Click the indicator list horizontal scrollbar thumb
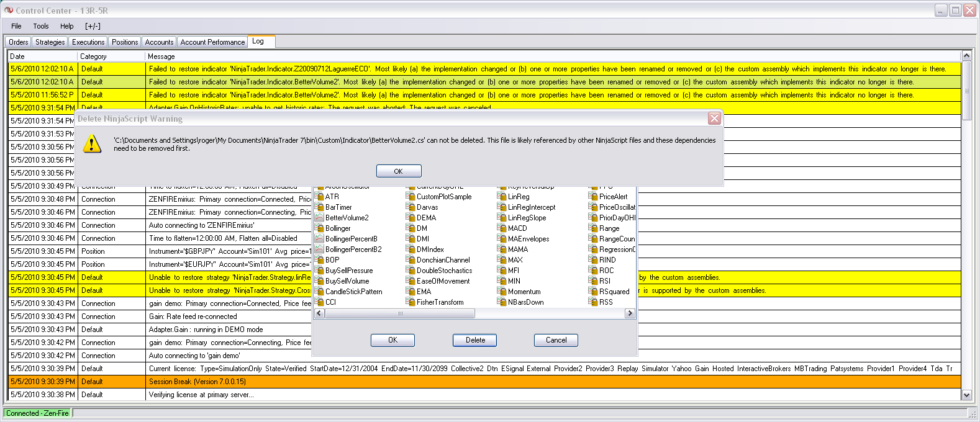Viewport: 980px width, 422px height. (400, 313)
